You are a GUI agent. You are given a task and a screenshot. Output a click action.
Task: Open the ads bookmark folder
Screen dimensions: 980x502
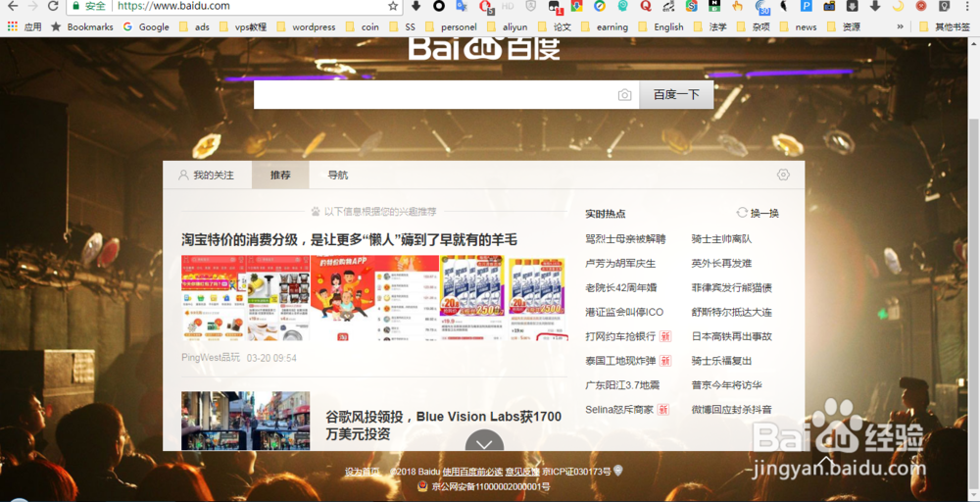click(x=194, y=26)
